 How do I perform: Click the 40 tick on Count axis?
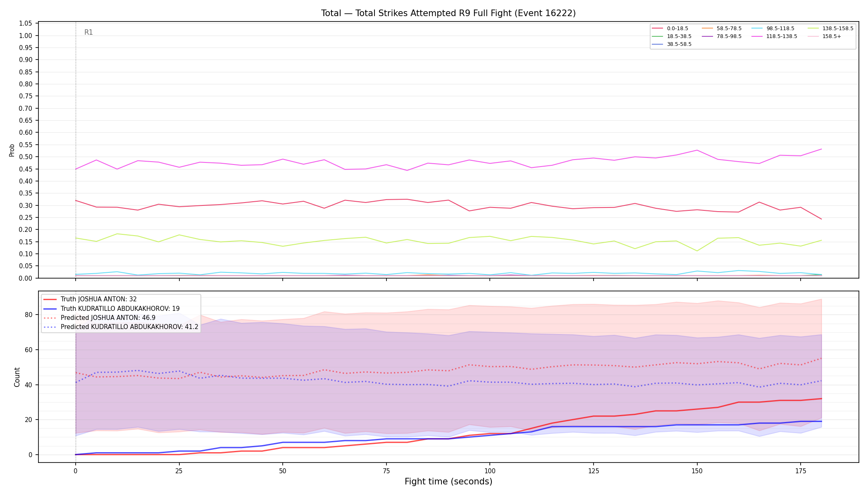coord(29,385)
